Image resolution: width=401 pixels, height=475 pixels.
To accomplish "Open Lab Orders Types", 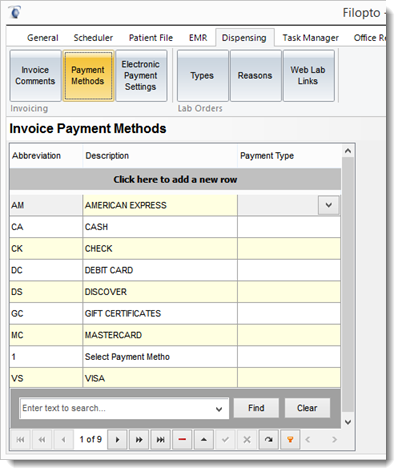I will [202, 76].
